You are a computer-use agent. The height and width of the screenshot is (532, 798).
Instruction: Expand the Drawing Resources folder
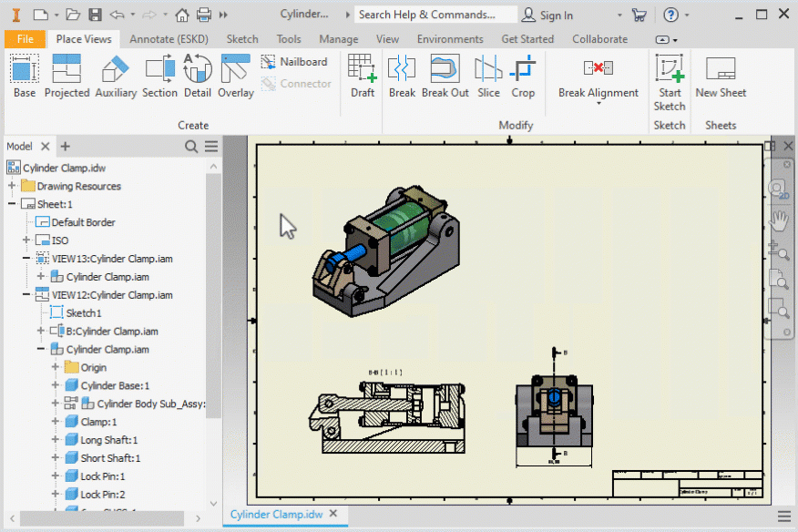(x=12, y=186)
